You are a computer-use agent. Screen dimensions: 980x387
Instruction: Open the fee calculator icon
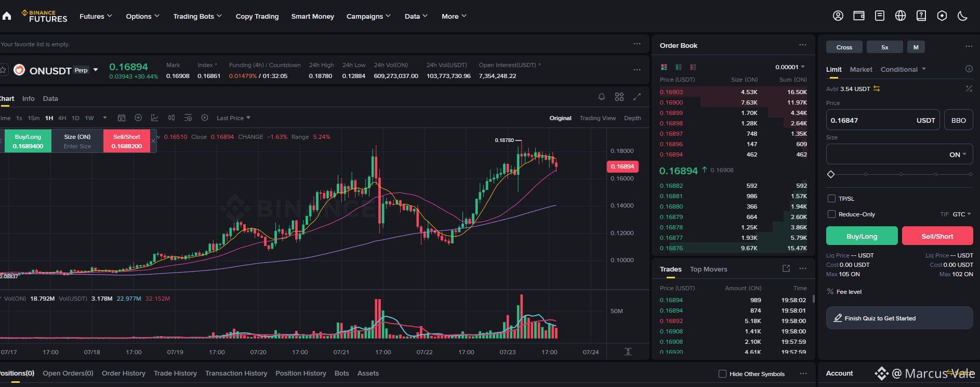click(969, 89)
